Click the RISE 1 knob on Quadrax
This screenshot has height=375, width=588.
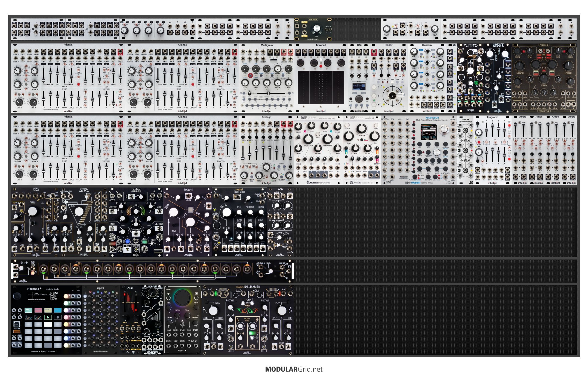pyautogui.click(x=414, y=52)
